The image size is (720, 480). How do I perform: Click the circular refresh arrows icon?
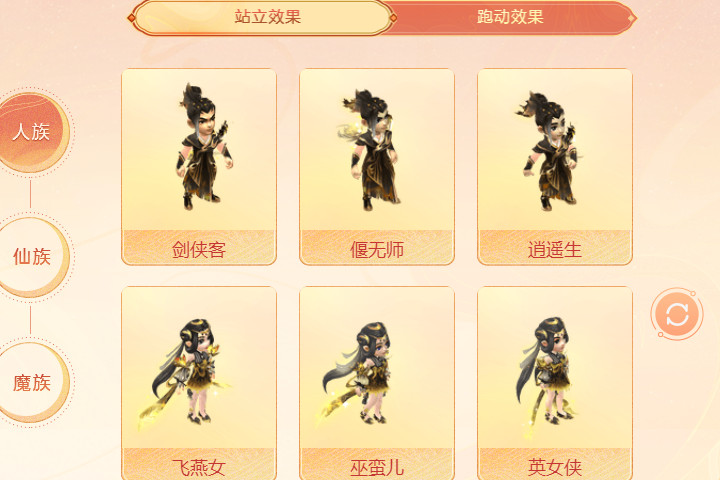(x=677, y=315)
